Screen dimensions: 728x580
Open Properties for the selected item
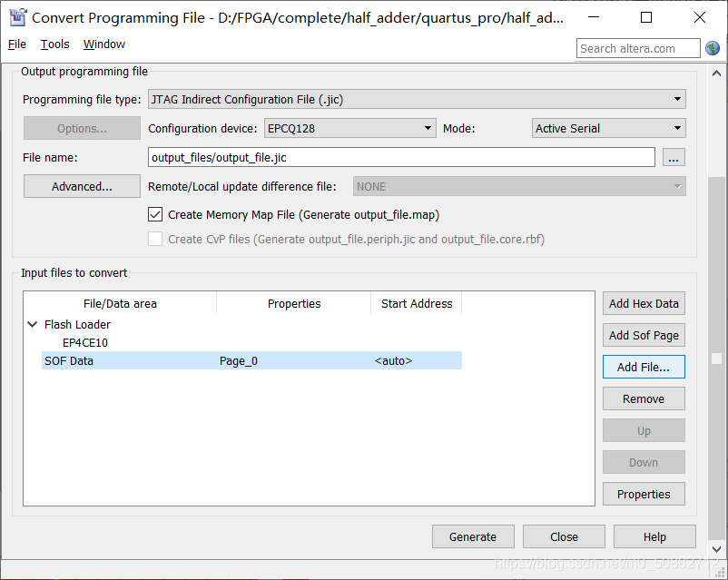click(644, 494)
